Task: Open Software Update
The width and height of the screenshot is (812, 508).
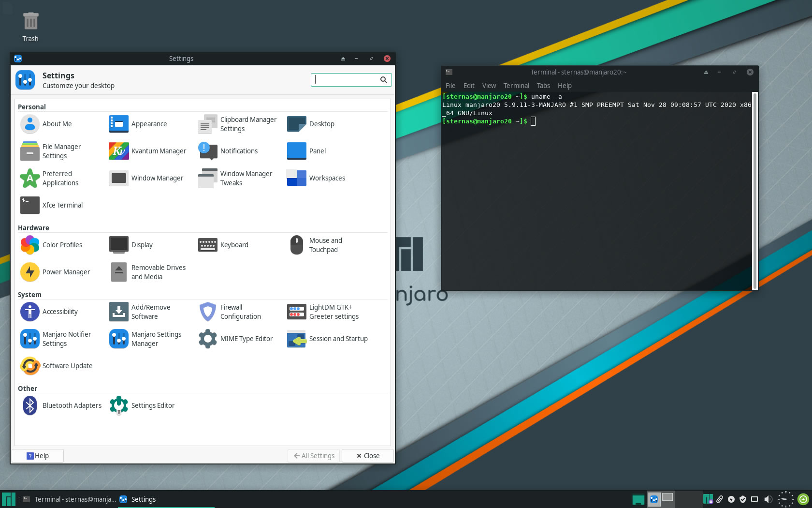Action: coord(57,366)
